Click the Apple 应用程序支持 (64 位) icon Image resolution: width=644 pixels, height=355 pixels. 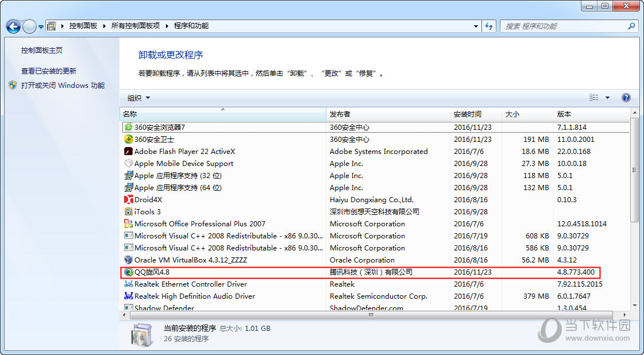(129, 188)
